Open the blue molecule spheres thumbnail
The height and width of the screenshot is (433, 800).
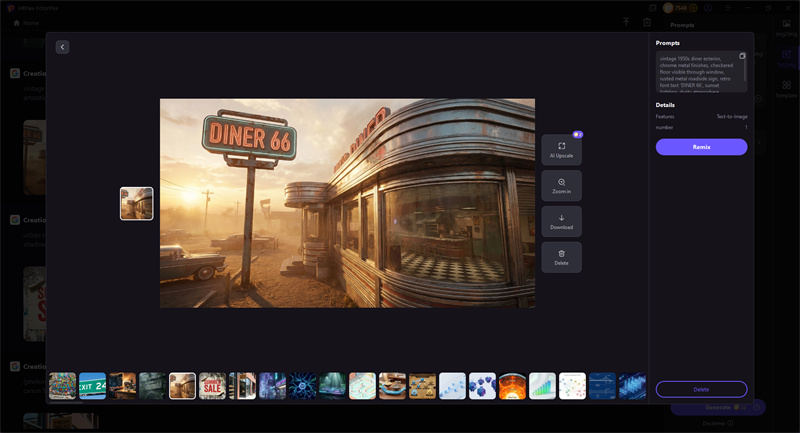click(482, 386)
